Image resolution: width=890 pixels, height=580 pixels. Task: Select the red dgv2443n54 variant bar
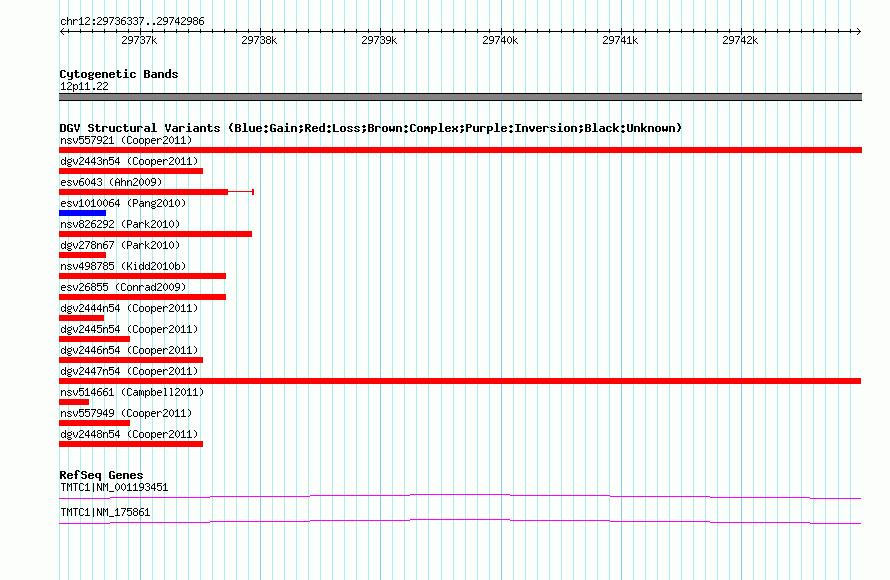(x=131, y=171)
